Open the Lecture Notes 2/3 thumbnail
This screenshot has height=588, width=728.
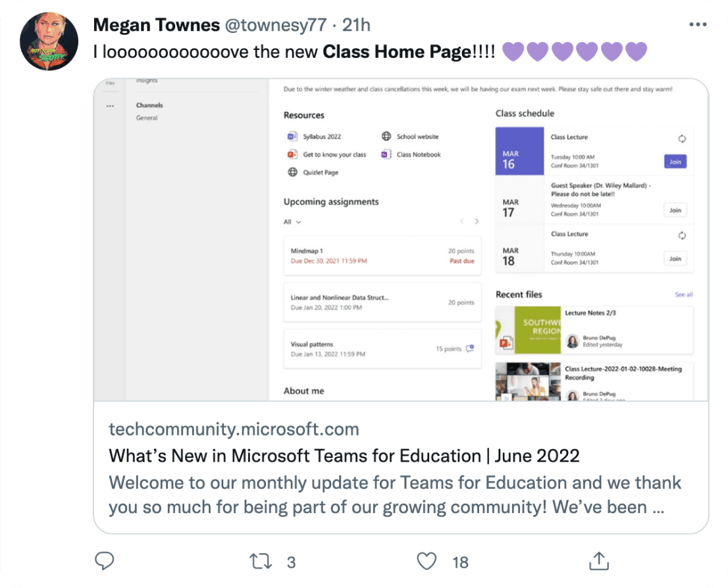(x=529, y=330)
